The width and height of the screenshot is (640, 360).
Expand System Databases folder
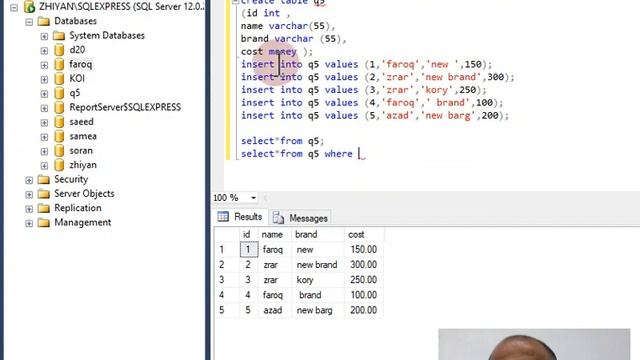pos(44,36)
